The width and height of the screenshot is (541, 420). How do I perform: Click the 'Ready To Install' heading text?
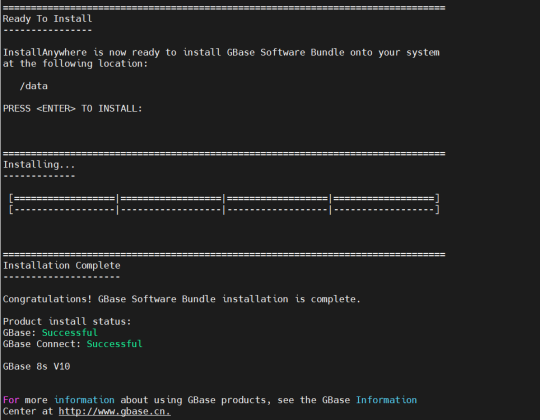[x=48, y=19]
